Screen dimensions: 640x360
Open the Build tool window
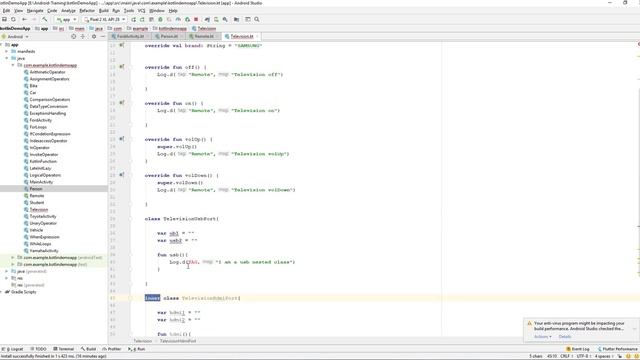point(88,349)
